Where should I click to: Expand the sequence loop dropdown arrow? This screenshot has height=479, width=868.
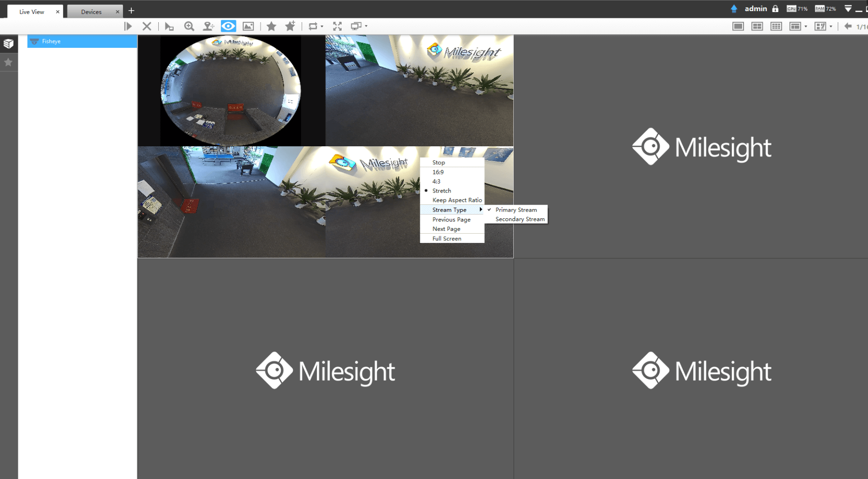coord(322,27)
